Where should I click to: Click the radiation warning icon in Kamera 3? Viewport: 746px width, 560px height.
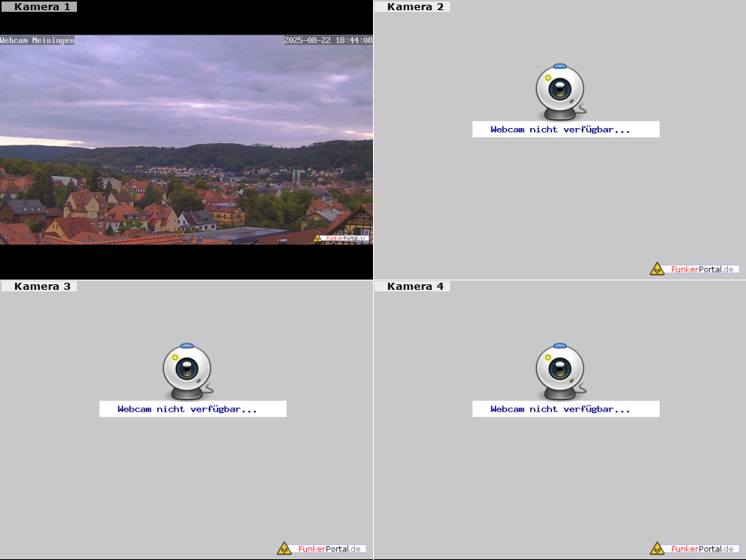pyautogui.click(x=284, y=548)
